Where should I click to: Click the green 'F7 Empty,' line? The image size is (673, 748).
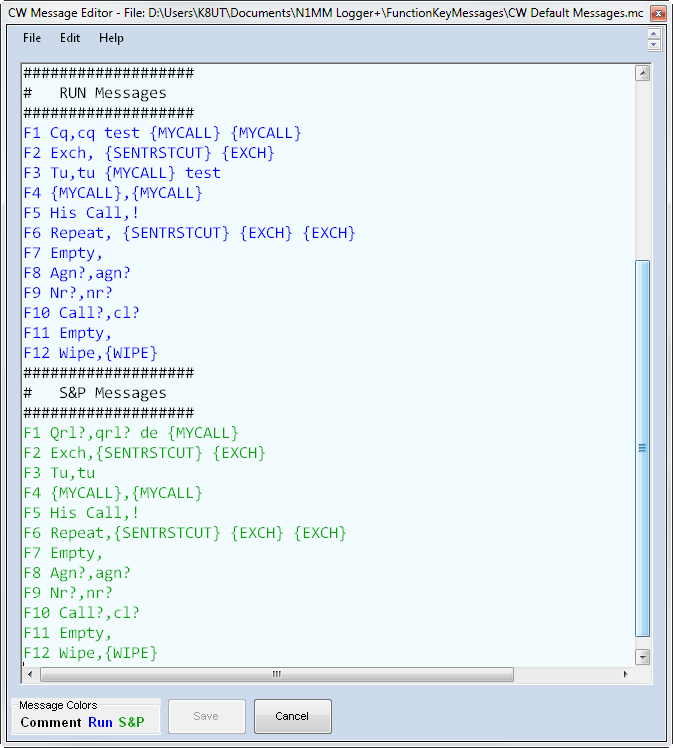tap(63, 553)
